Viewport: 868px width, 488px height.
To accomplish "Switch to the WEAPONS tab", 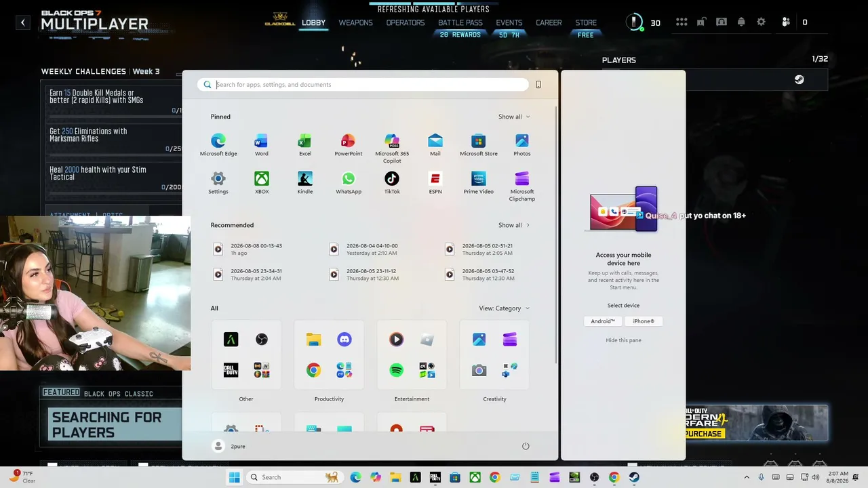I will click(356, 22).
